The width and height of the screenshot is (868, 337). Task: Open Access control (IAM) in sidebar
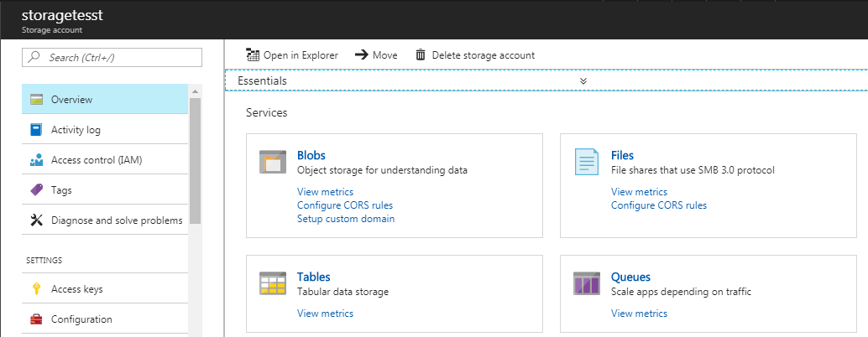pos(105,159)
